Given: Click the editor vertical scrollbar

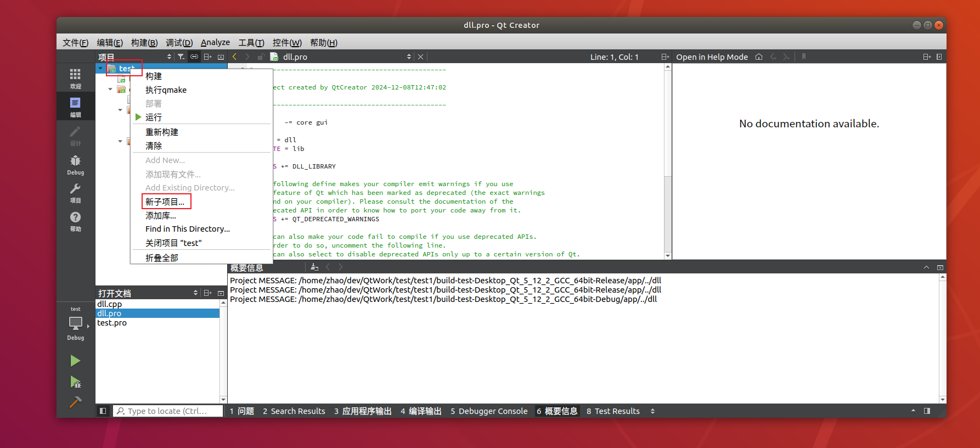Looking at the screenshot, I should click(668, 161).
